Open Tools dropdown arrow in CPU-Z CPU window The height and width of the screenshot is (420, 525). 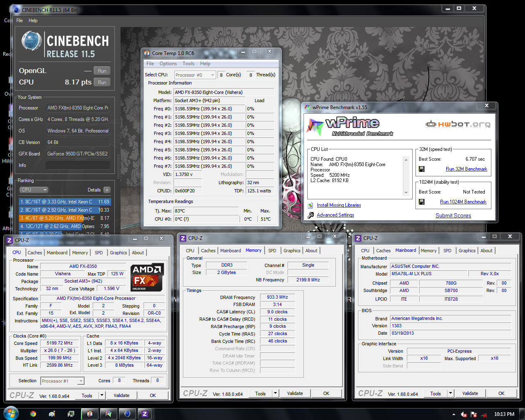pyautogui.click(x=102, y=396)
